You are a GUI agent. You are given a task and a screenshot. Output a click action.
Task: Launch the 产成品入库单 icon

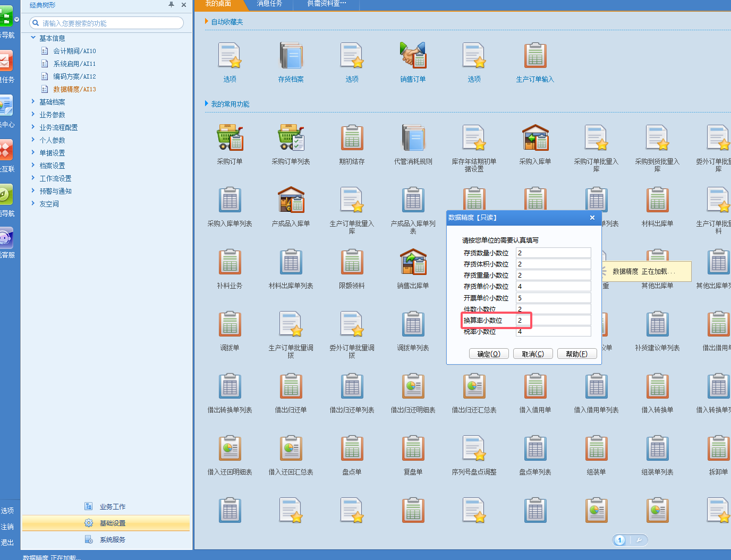(291, 200)
